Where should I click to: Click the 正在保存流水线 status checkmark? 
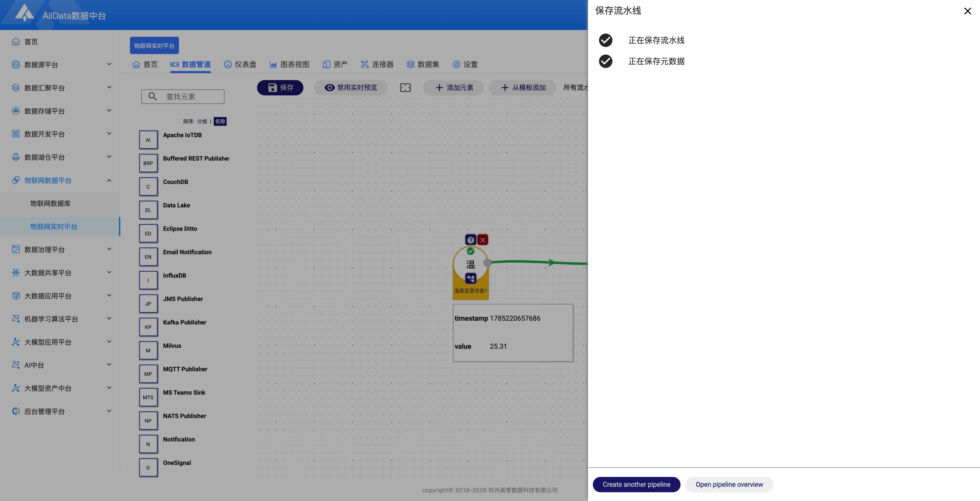point(606,40)
